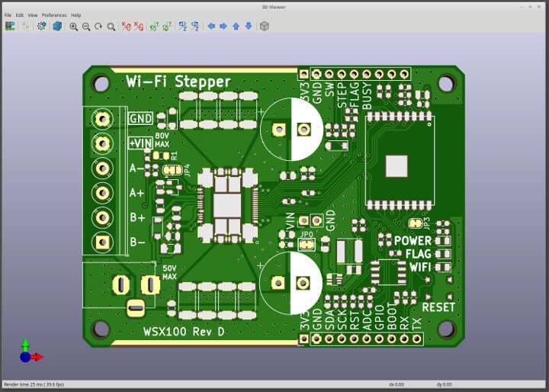Rotate Z counterclockwise with the second blue Z icon
This screenshot has height=392, width=549.
[x=195, y=26]
